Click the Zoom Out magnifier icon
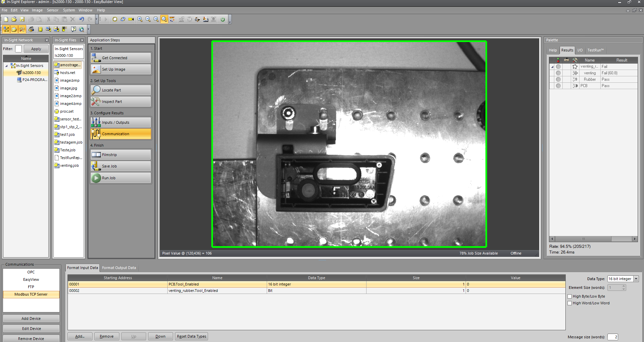This screenshot has width=644, height=342. pyautogui.click(x=148, y=20)
